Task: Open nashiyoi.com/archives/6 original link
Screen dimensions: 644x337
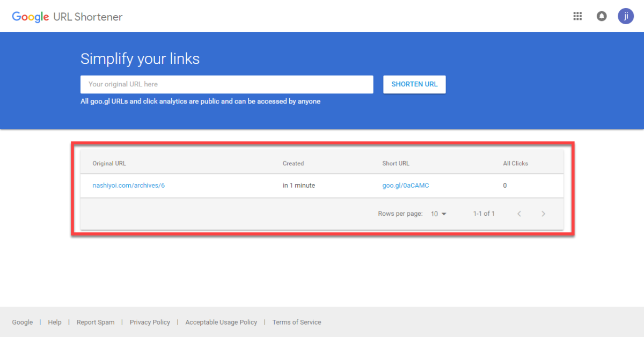Action: click(x=128, y=186)
